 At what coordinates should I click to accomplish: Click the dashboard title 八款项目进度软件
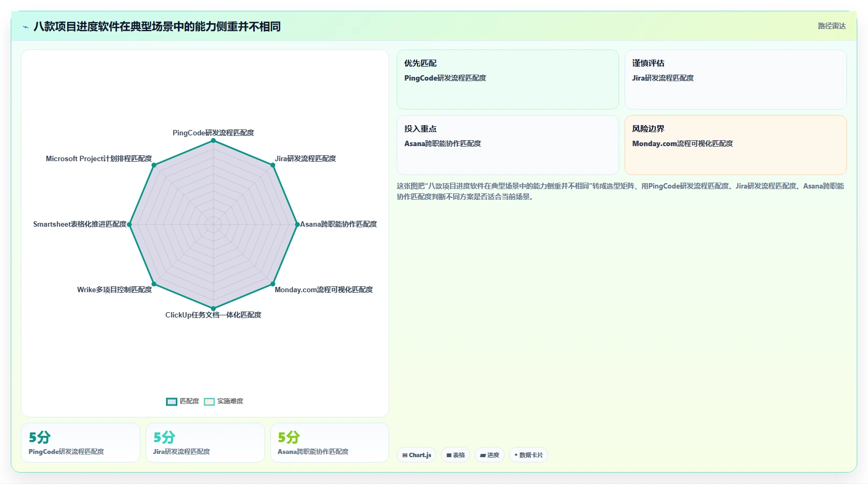157,26
